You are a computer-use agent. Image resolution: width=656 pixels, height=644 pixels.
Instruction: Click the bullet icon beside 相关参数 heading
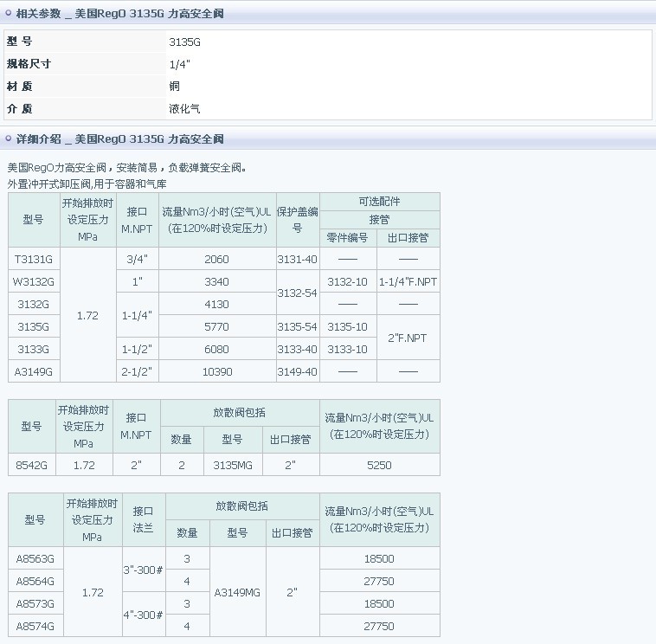tap(8, 13)
